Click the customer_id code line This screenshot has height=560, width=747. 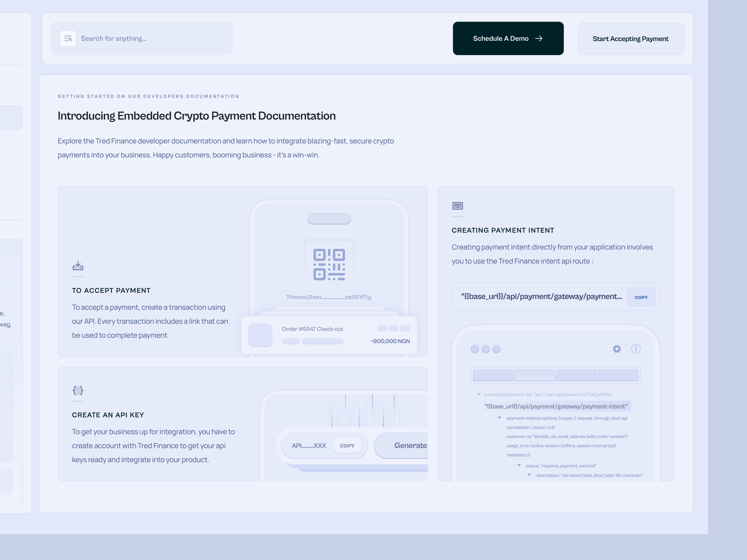click(567, 436)
